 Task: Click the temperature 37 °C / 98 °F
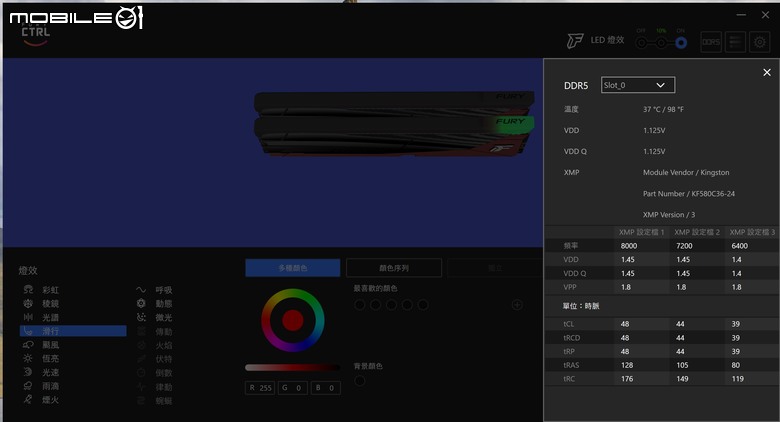(x=663, y=109)
